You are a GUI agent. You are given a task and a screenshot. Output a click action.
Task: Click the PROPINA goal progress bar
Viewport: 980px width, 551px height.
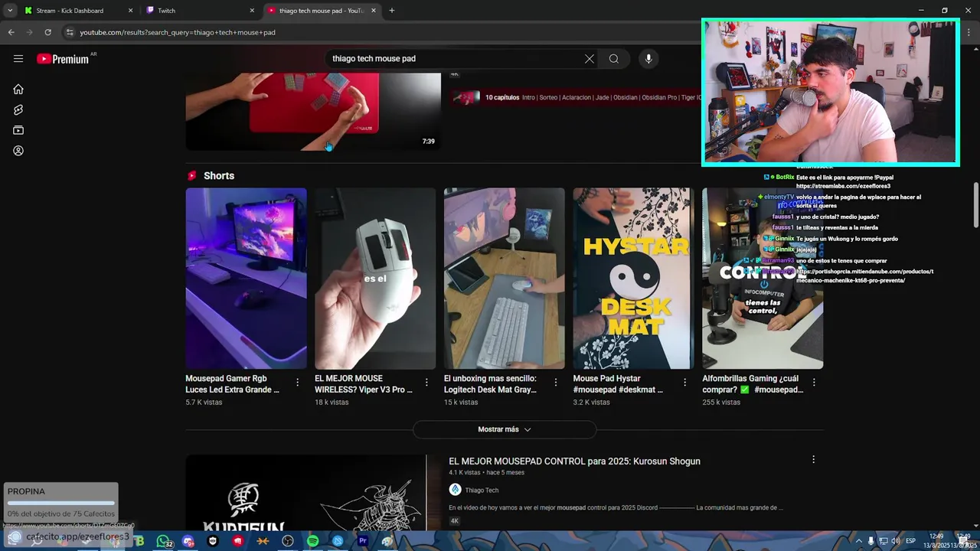coord(60,504)
